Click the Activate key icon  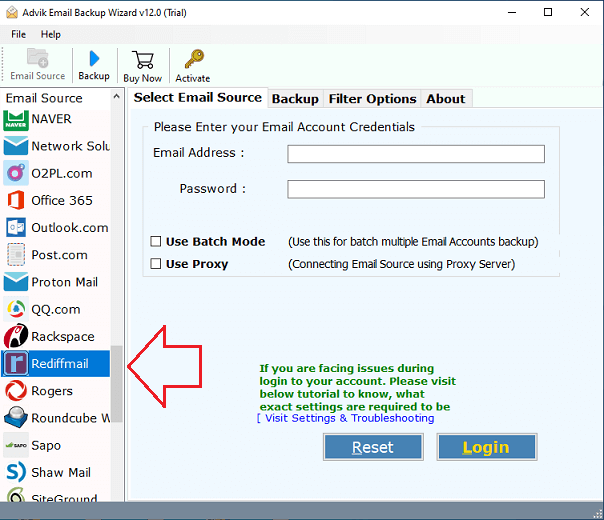coord(194,59)
